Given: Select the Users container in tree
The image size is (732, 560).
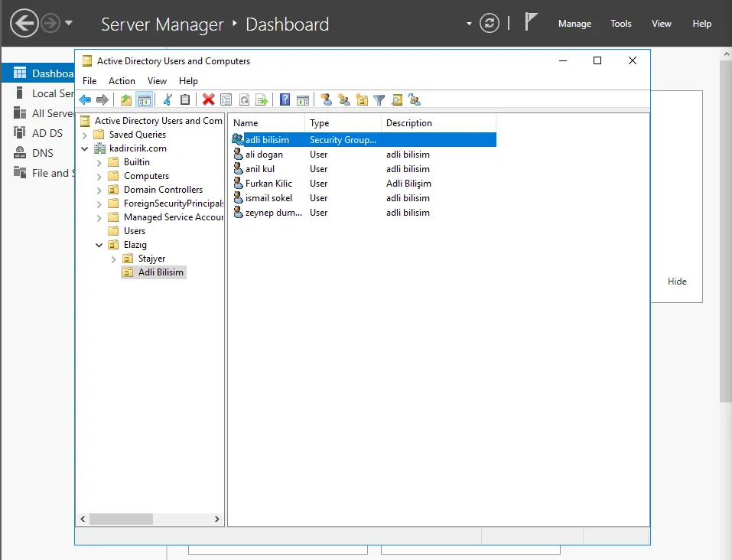Looking at the screenshot, I should pyautogui.click(x=135, y=231).
